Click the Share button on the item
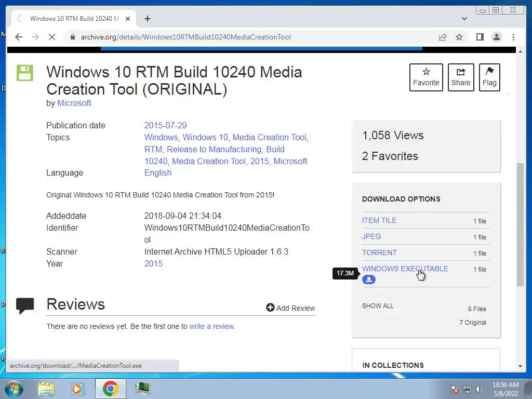Image resolution: width=532 pixels, height=399 pixels. 461,77
